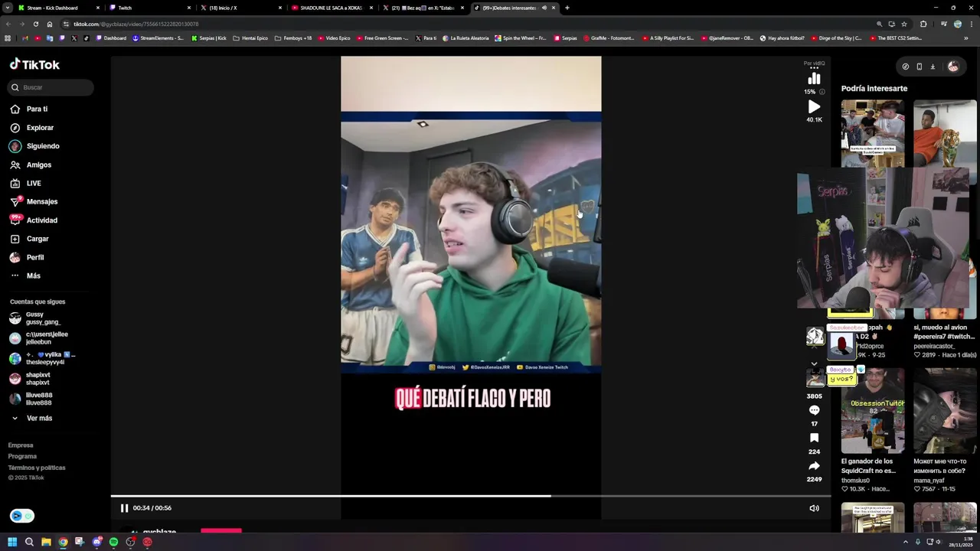This screenshot has width=980, height=551.
Task: Switch to the Stream - Kick Dashboard tab
Action: point(59,8)
